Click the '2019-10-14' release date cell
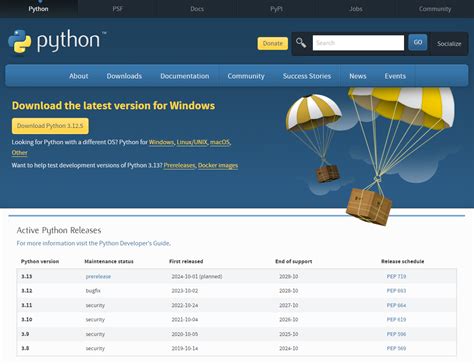474x364 pixels. tap(185, 348)
